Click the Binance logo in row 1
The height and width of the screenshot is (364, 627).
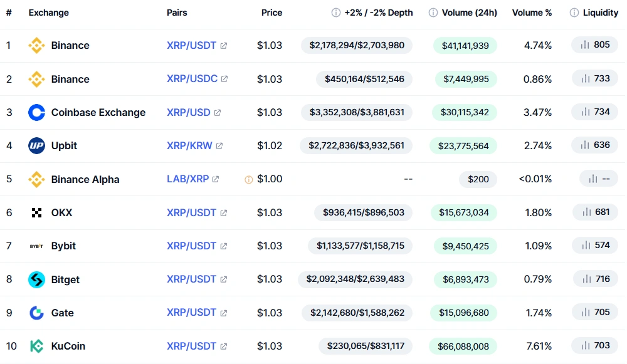(x=36, y=46)
